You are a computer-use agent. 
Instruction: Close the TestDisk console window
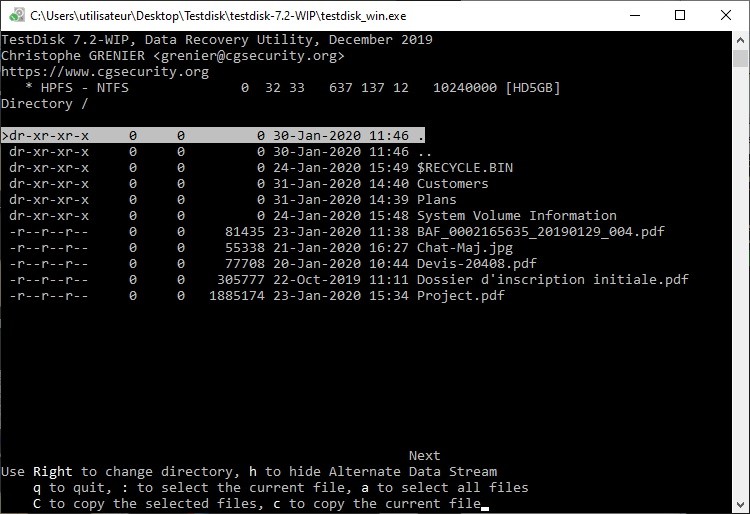[x=726, y=15]
